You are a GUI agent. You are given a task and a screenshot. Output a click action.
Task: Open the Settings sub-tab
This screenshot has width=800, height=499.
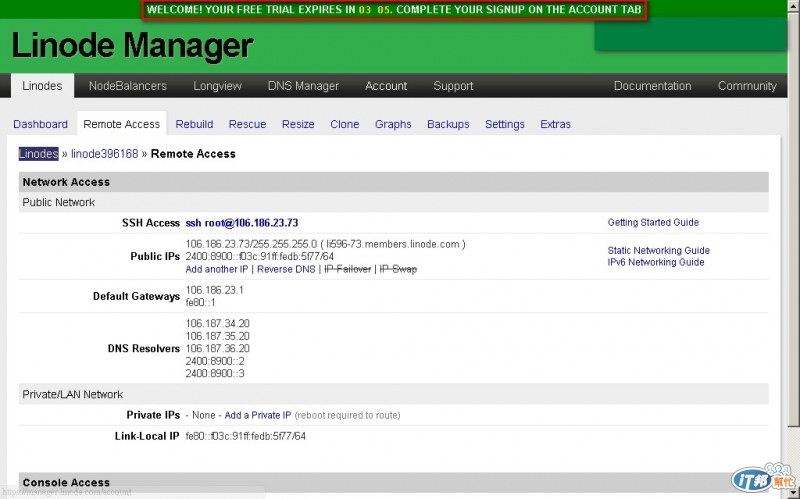coord(505,124)
